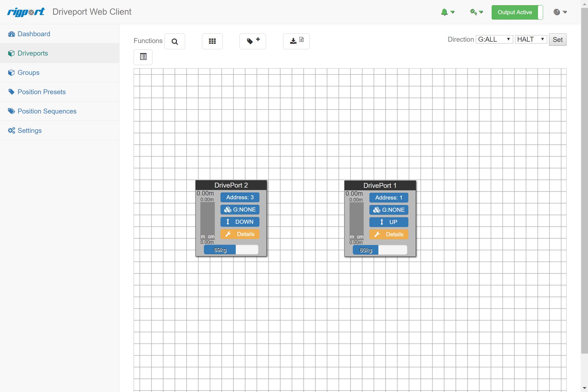
Task: Click the add tag preset icon
Action: 253,41
